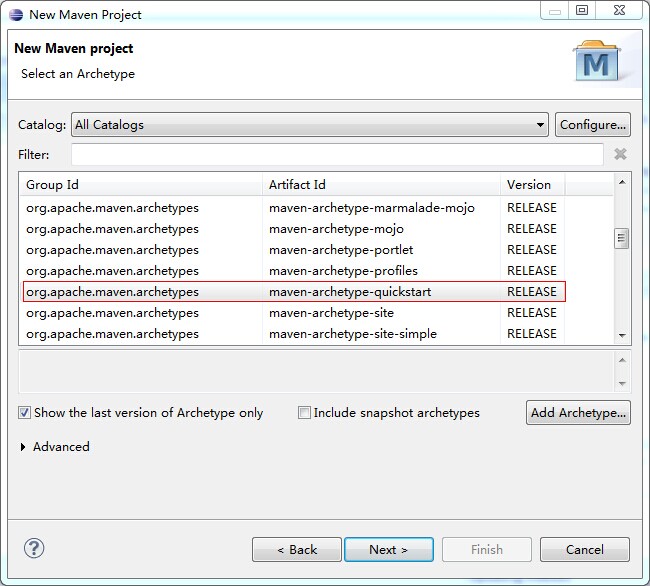The image size is (650, 586).
Task: Cancel the New Maven Project wizard
Action: (585, 550)
